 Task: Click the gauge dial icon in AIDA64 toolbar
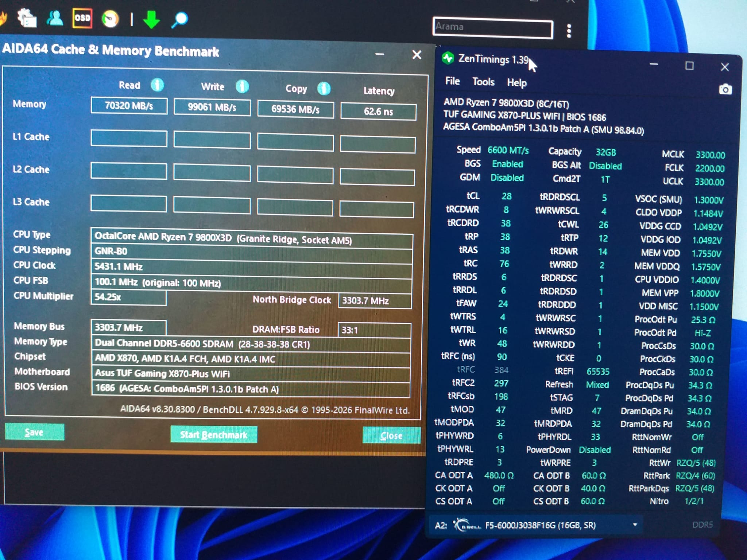click(x=110, y=19)
